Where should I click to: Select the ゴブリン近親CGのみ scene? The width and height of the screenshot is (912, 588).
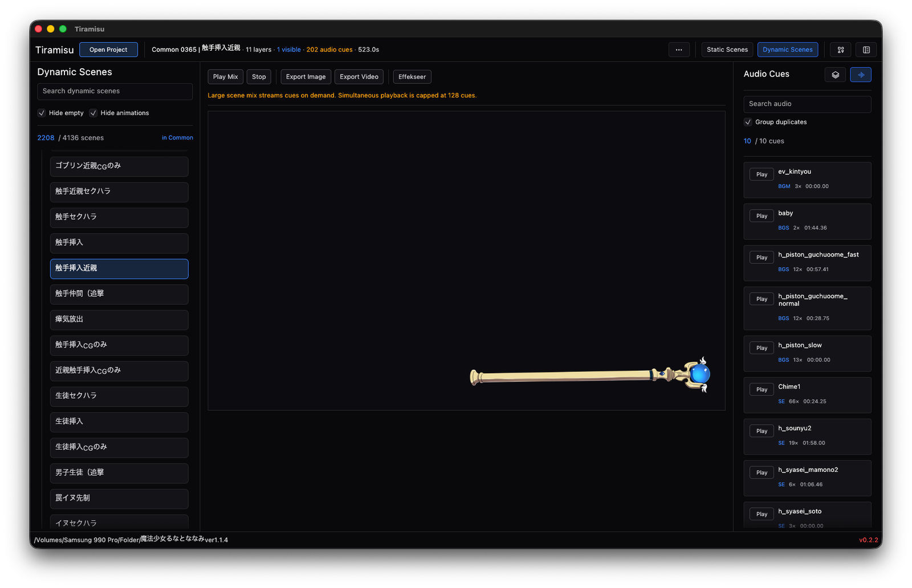point(119,166)
